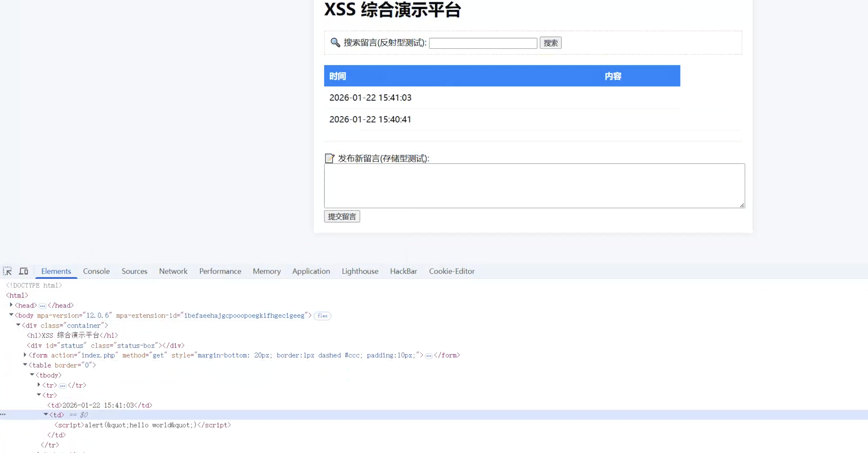Open the Application tab
This screenshot has height=453, width=868.
point(311,271)
